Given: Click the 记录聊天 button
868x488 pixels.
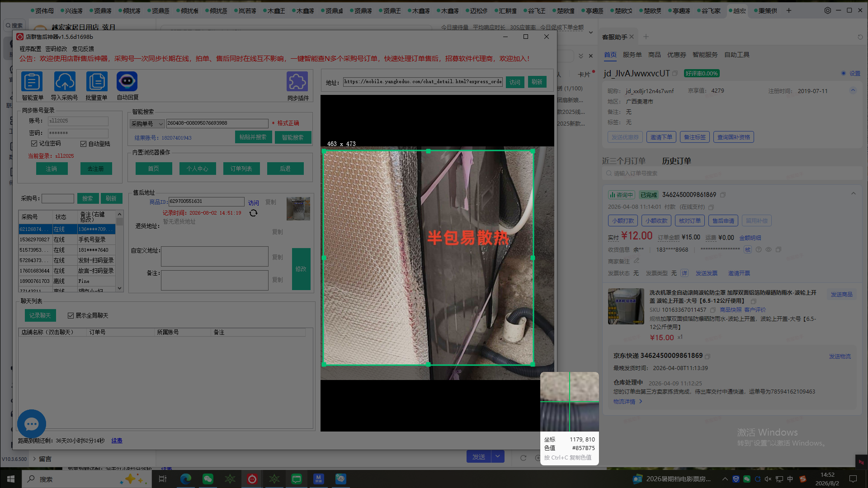Looking at the screenshot, I should 40,315.
